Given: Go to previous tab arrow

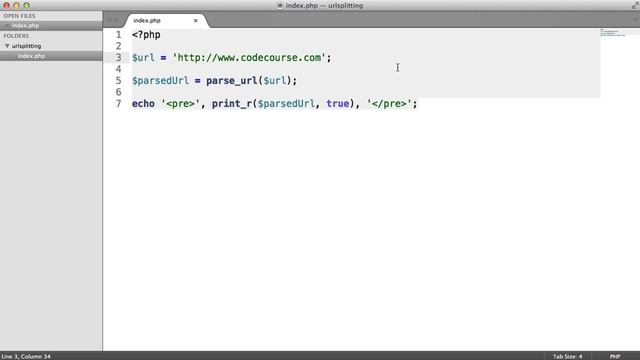Looking at the screenshot, I should tap(109, 20).
